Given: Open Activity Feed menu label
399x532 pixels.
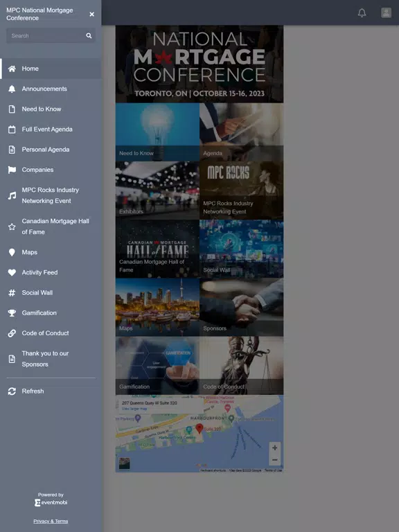Looking at the screenshot, I should [x=39, y=272].
